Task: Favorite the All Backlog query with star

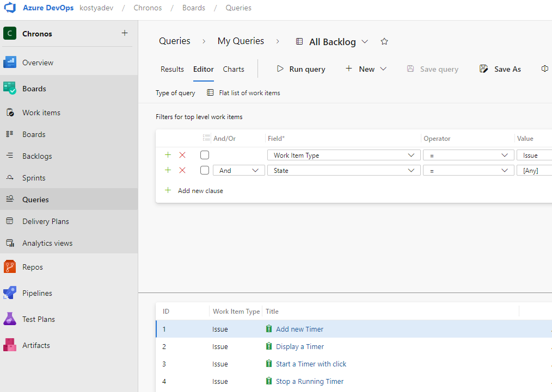Action: pos(384,41)
